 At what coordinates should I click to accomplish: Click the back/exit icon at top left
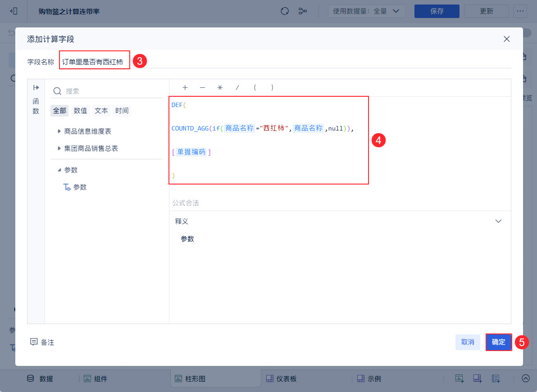(x=14, y=11)
